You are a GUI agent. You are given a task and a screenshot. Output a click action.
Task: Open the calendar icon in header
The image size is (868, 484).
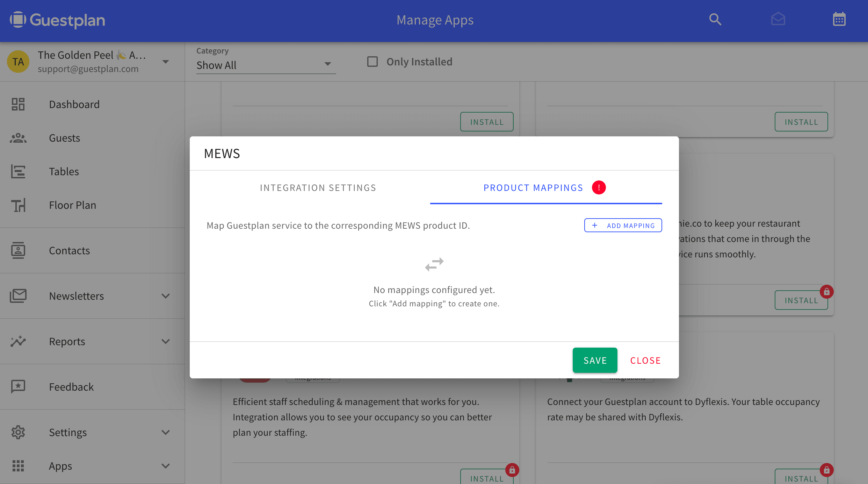[x=839, y=20]
